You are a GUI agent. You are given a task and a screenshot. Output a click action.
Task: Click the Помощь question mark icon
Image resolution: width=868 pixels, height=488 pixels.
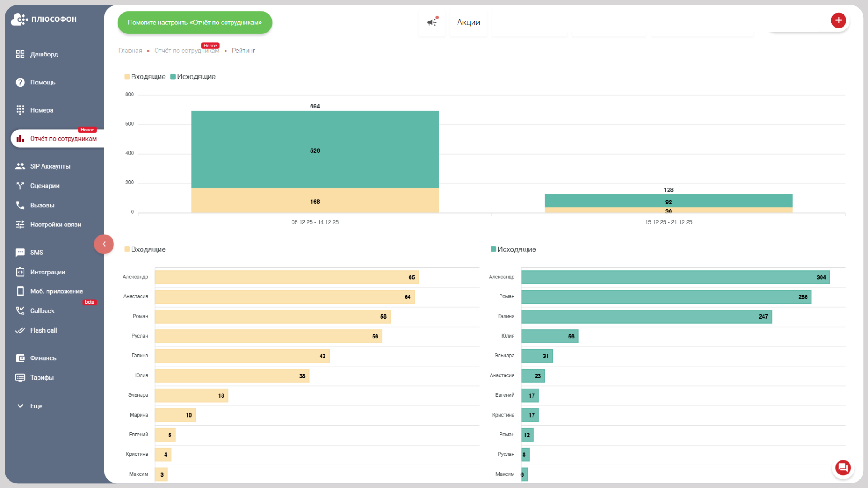pyautogui.click(x=20, y=82)
